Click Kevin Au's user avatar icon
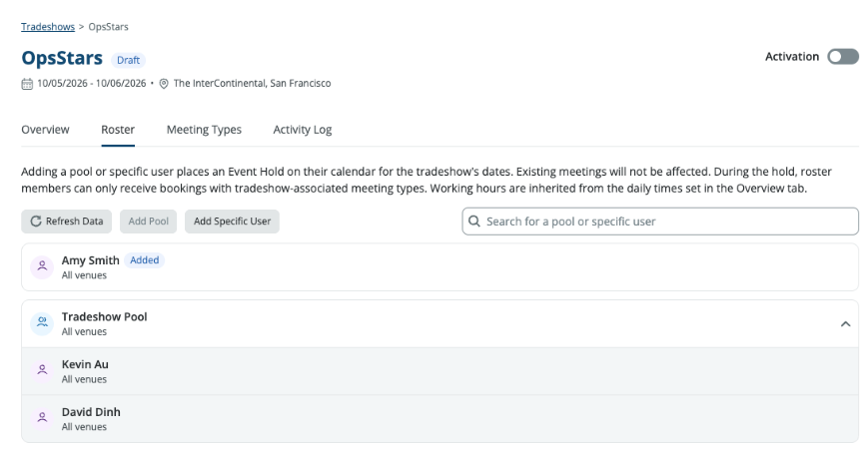Screen dimensions: 868x458 (42, 370)
